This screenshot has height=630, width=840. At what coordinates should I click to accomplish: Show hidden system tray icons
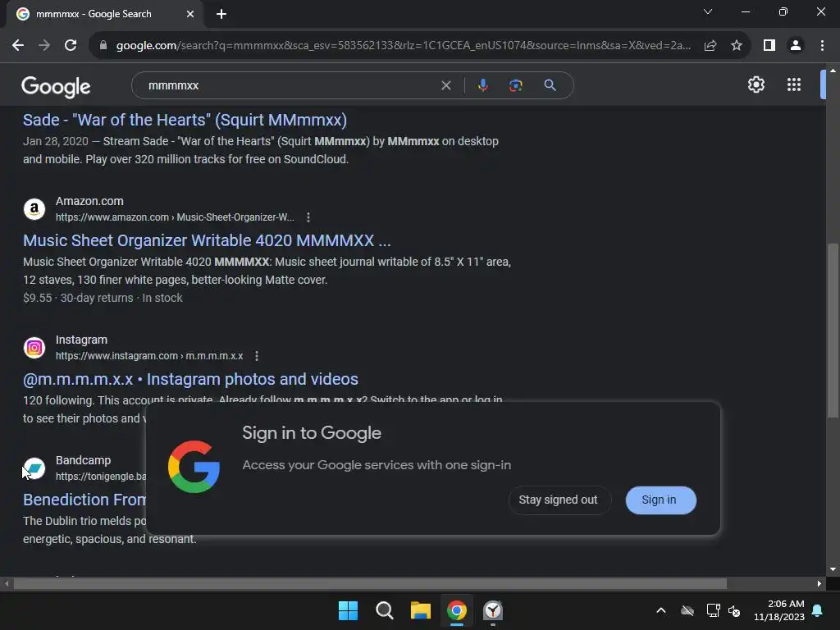coord(661,610)
